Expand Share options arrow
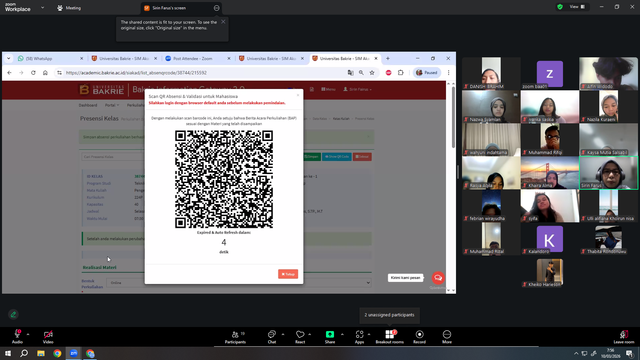640x360 pixels. pos(342,334)
